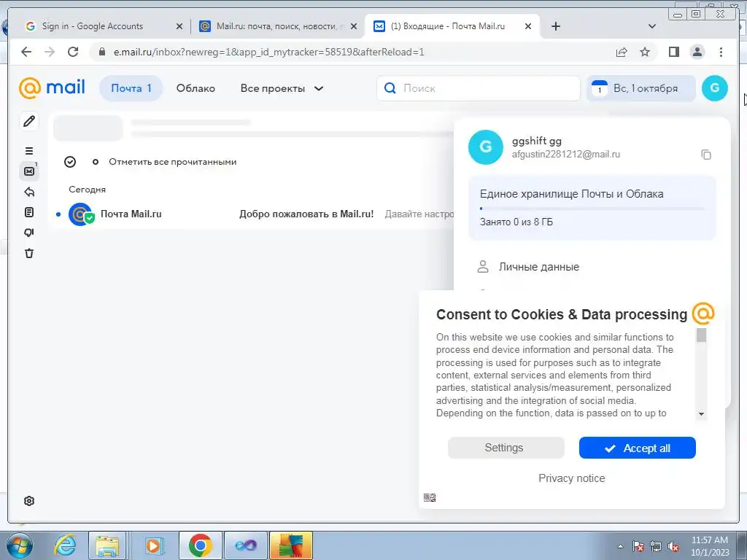Open a new browser tab with the plus button
Screen dimensions: 747x560
pyautogui.click(x=555, y=26)
